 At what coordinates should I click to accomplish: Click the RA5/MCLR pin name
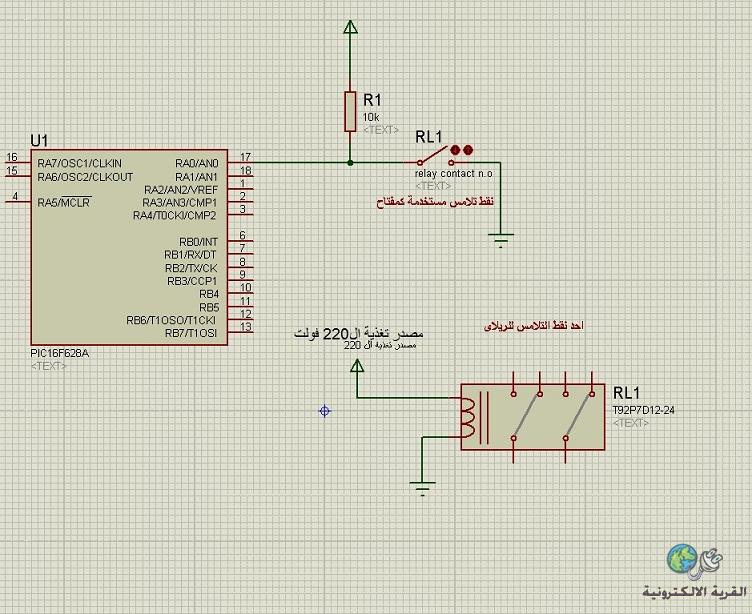coord(64,202)
